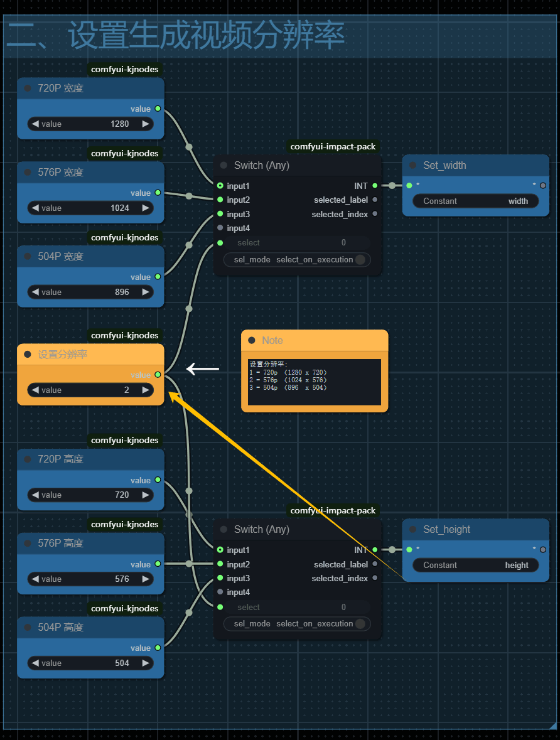Click the value output port of 设置分辨率
The width and height of the screenshot is (560, 740).
(x=158, y=375)
